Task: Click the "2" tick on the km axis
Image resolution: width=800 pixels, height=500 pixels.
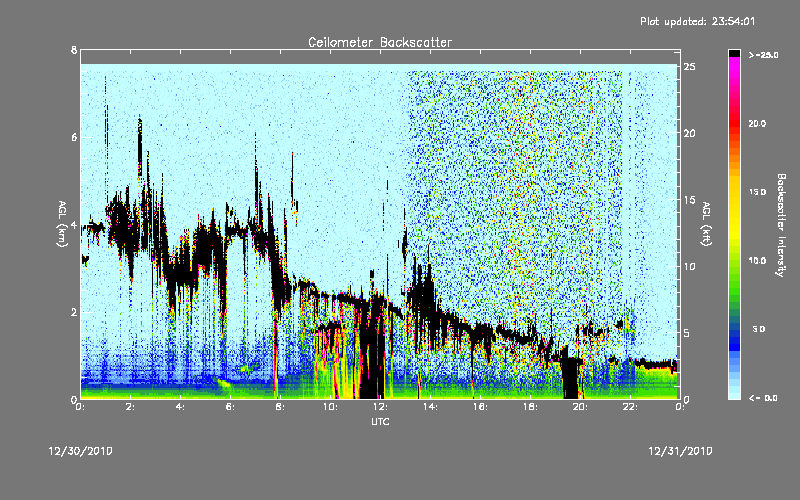Action: [x=74, y=312]
